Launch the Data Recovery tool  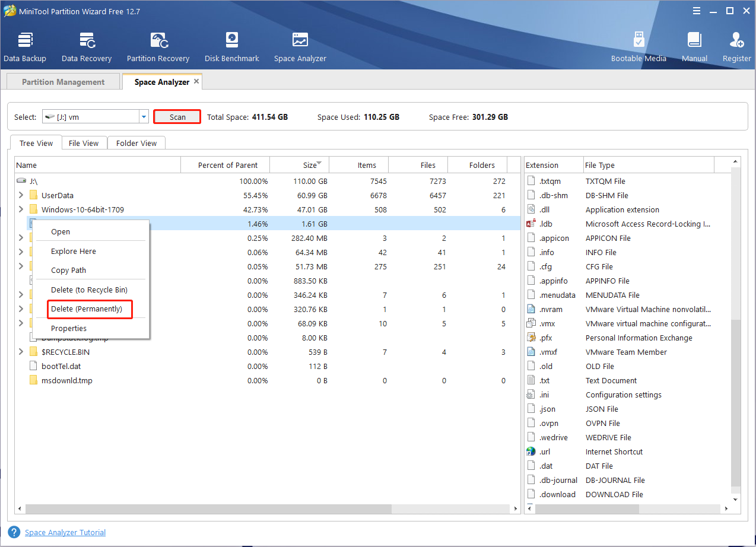[x=87, y=47]
